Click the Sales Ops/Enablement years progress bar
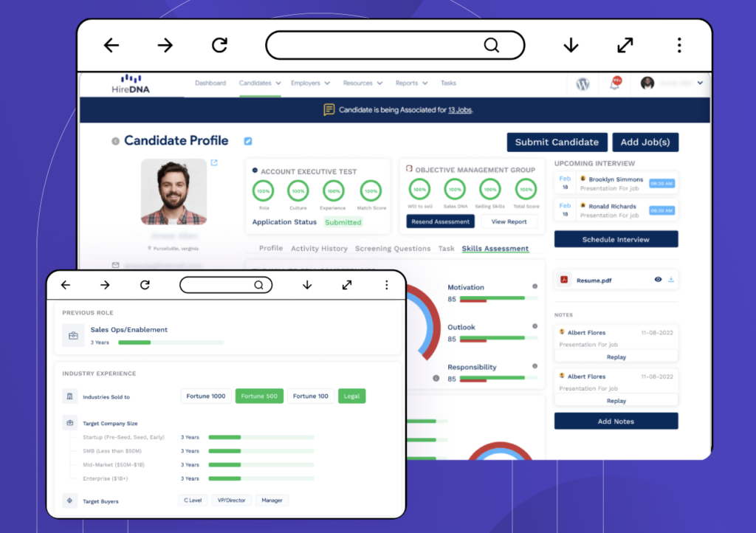 click(171, 343)
